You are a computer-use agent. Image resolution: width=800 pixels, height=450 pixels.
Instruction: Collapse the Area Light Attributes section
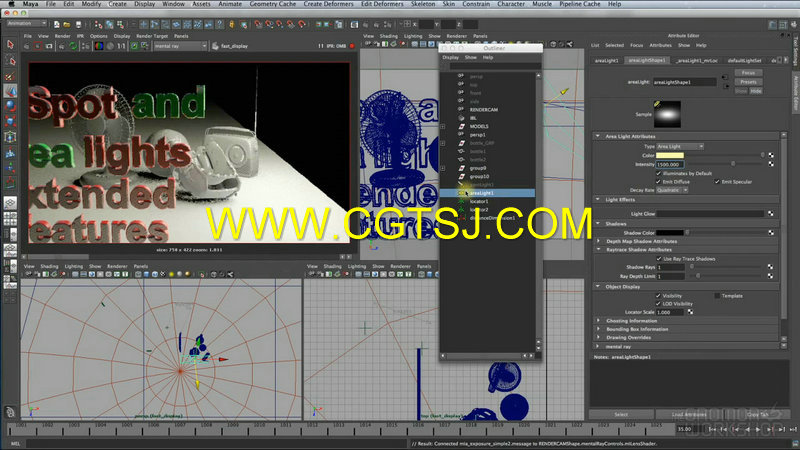598,136
